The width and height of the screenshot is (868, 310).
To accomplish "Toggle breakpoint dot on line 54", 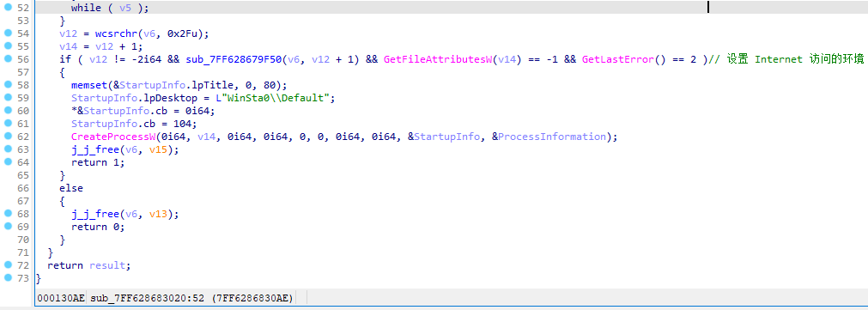I will click(8, 33).
